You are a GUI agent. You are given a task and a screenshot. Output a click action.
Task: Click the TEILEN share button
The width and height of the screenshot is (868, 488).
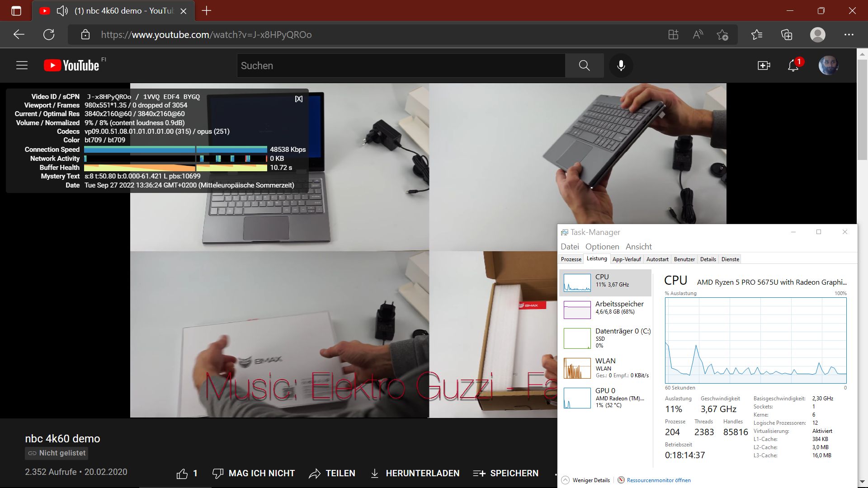(x=332, y=473)
